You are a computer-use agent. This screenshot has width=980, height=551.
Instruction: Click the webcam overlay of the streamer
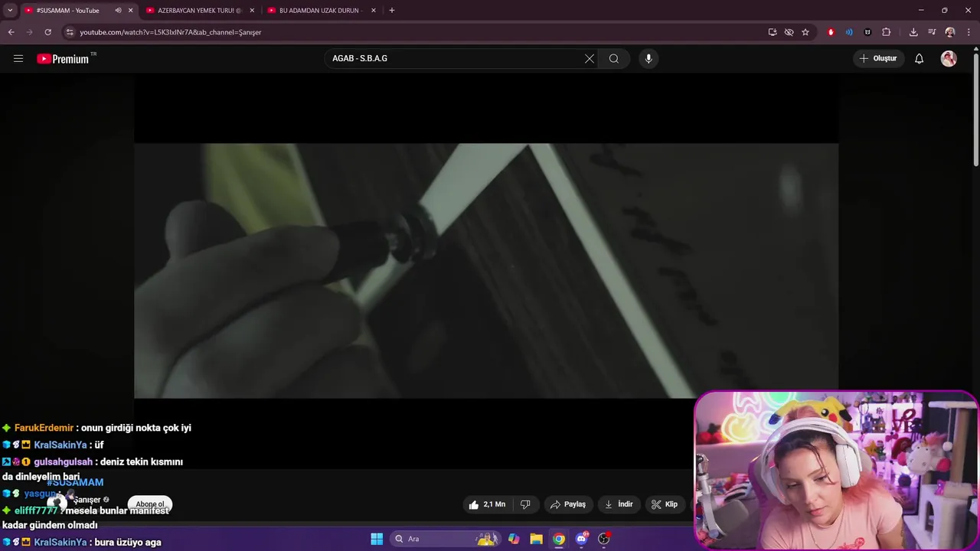[x=836, y=470]
